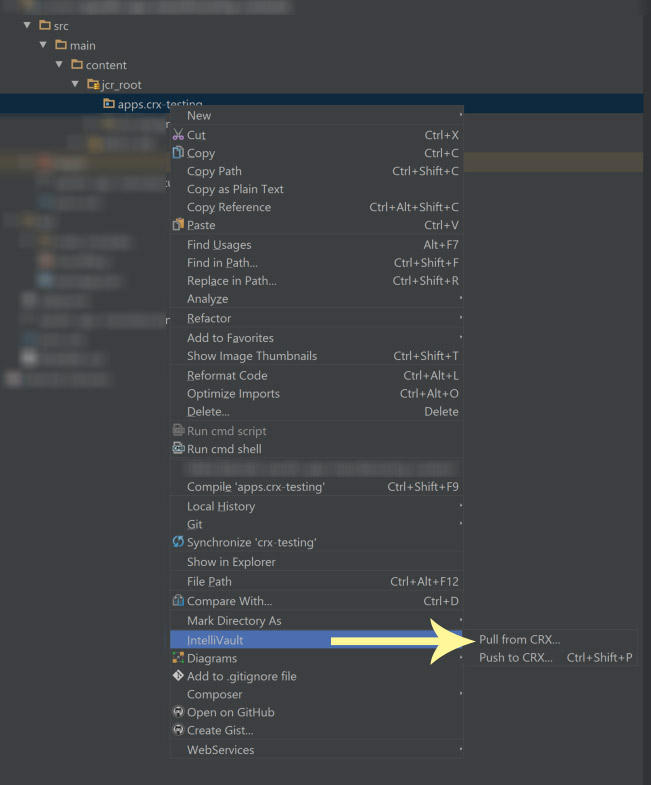Collapse the jcr_root node arrow
Image resolution: width=651 pixels, height=785 pixels.
pos(75,84)
